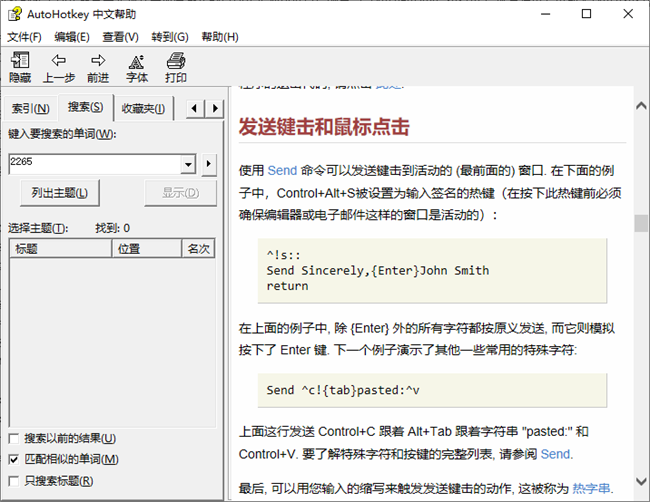Open the 转到(G) menu
Image resolution: width=650 pixels, height=502 pixels.
click(x=170, y=37)
